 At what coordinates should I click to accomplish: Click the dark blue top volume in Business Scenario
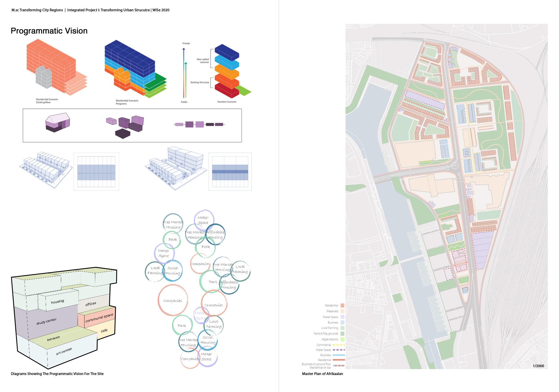[x=227, y=52]
